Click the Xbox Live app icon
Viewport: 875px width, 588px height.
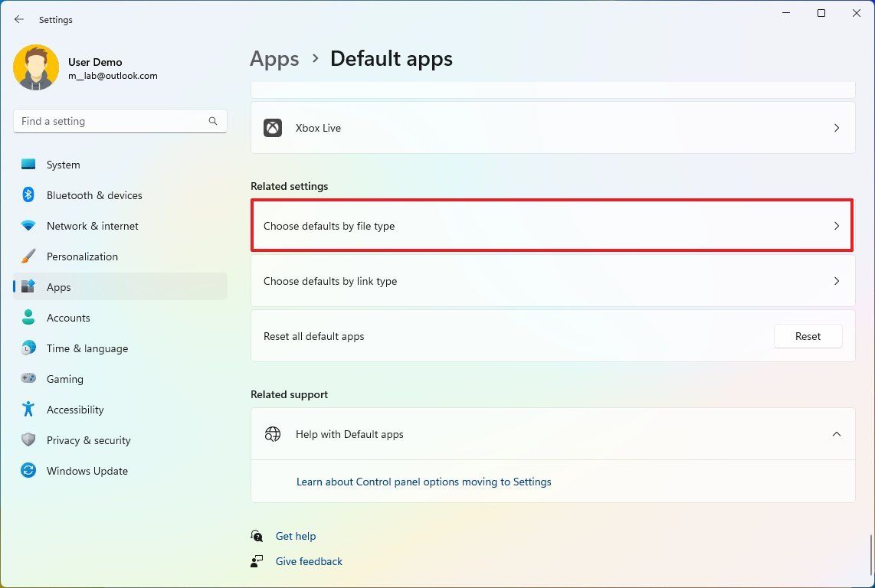coord(273,128)
